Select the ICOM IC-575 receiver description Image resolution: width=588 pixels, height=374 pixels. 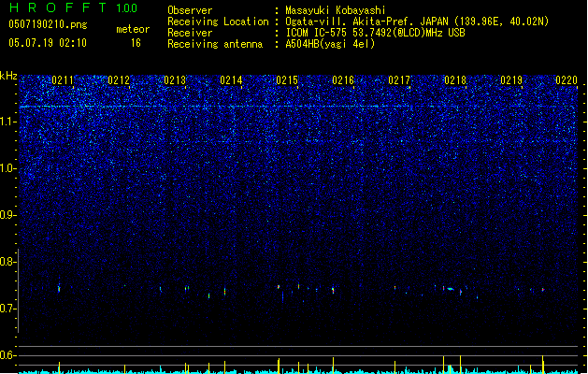click(x=376, y=33)
